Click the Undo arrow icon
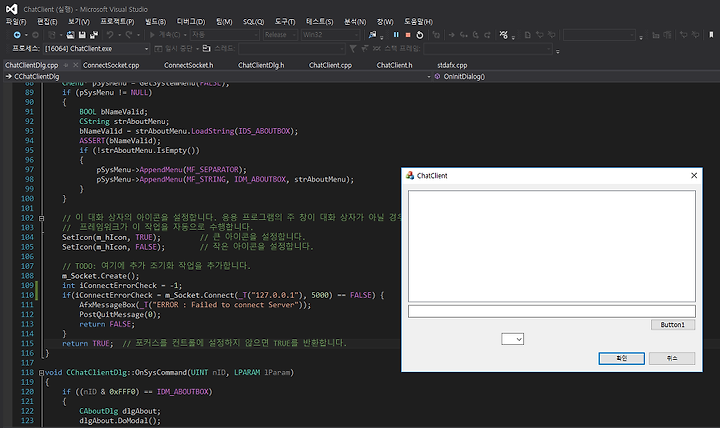 110,35
